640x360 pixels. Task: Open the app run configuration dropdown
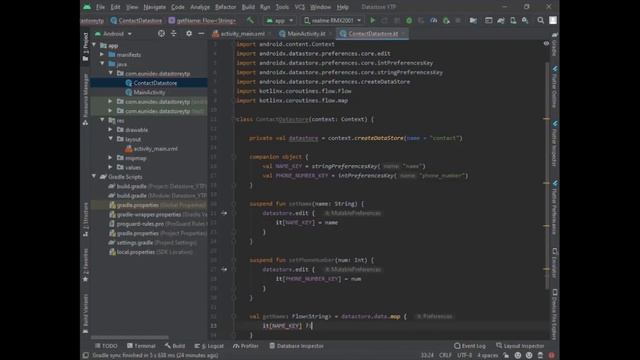point(280,20)
